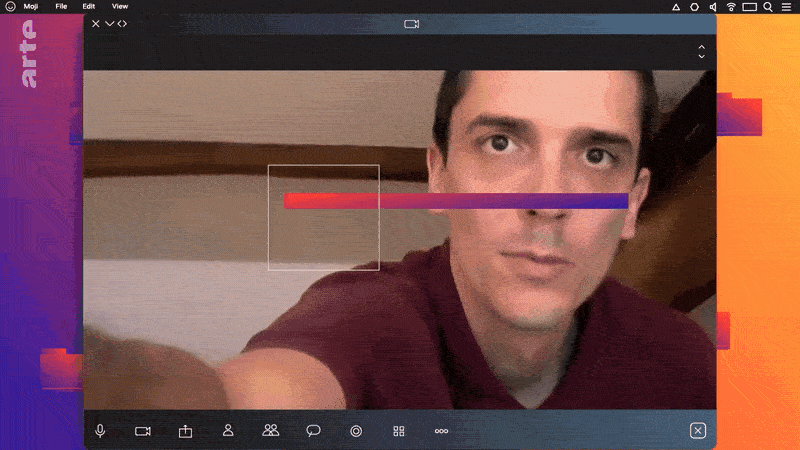800x450 pixels.
Task: Switch to grid view layout icon
Action: 399,431
